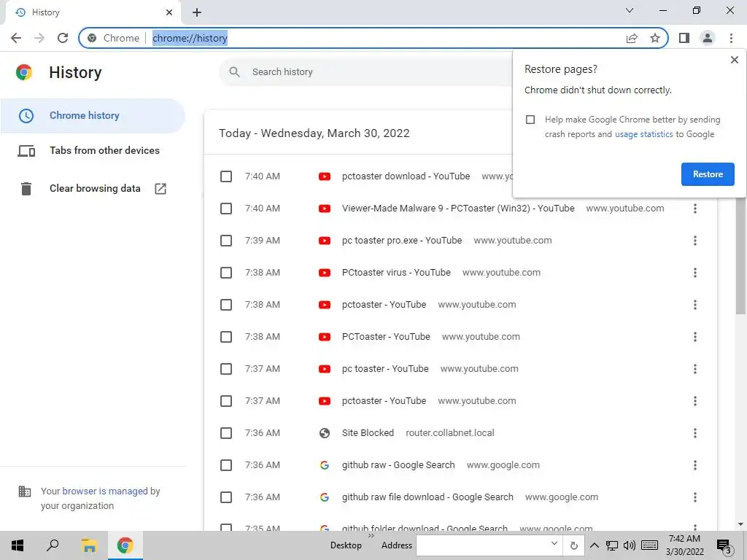The height and width of the screenshot is (560, 747).
Task: Open a new tab with the plus icon
Action: tap(197, 12)
